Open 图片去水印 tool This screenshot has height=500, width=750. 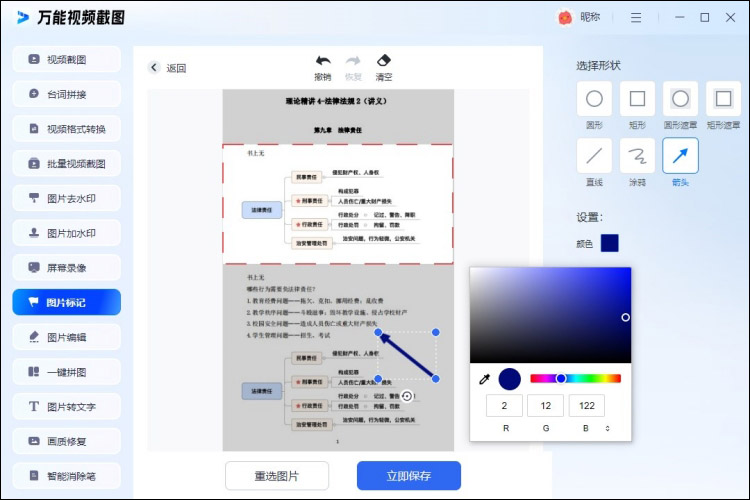[66, 198]
